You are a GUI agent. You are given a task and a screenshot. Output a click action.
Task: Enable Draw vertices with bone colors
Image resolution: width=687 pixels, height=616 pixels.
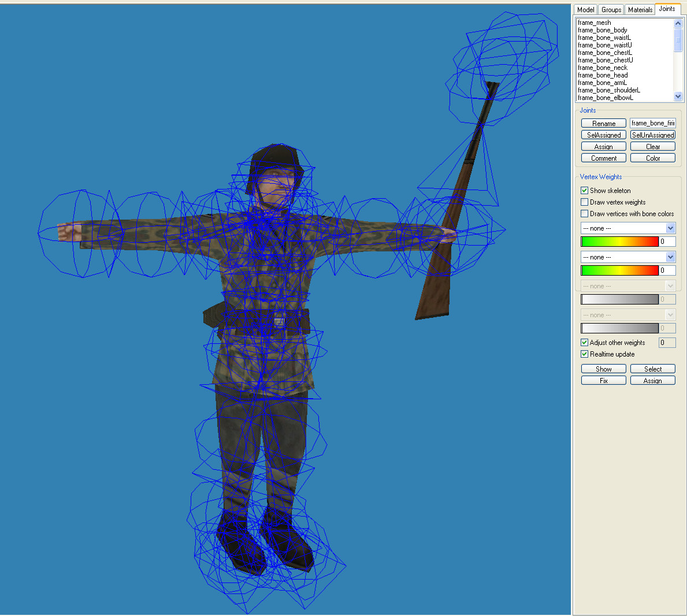[584, 214]
